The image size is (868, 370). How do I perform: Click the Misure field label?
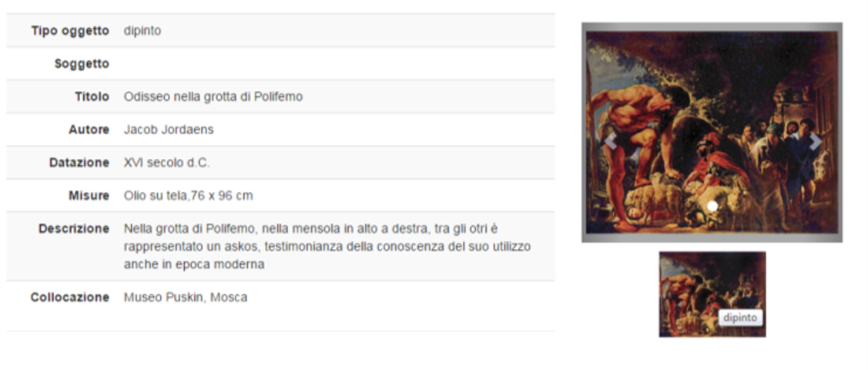(x=89, y=196)
